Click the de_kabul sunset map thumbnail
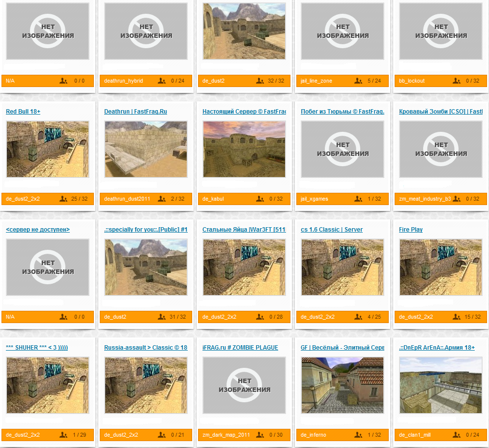This screenshot has height=448, width=489. coord(244,149)
